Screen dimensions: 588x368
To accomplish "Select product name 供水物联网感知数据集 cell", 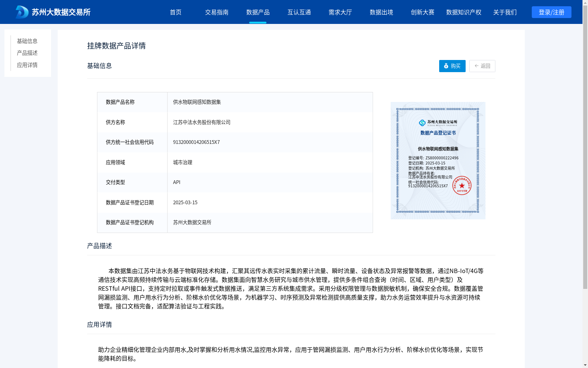I will [x=270, y=102].
